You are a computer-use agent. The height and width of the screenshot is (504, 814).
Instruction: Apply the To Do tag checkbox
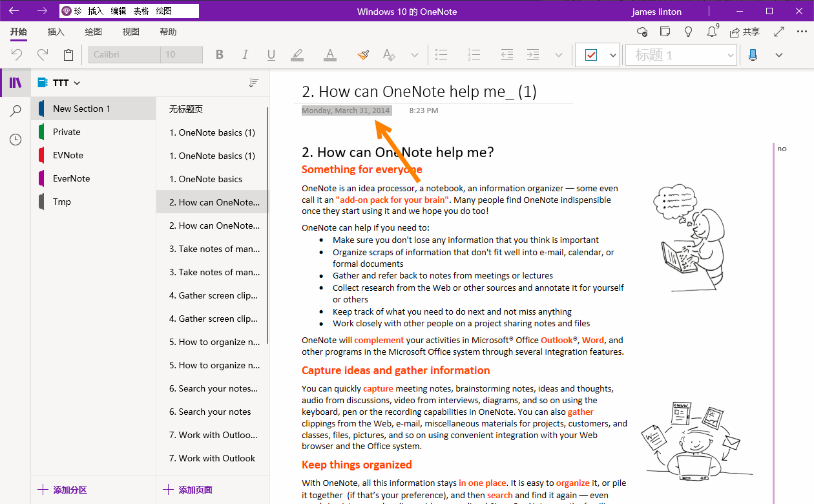click(592, 54)
